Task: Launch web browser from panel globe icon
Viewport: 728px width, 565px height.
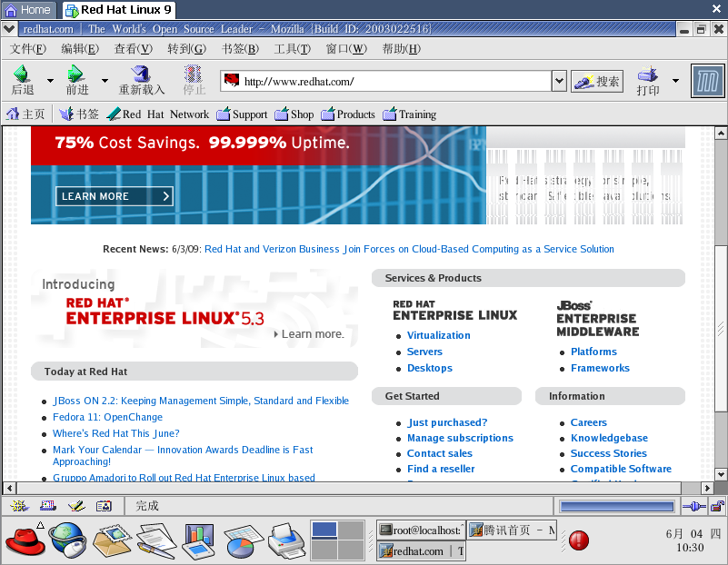Action: pos(68,540)
